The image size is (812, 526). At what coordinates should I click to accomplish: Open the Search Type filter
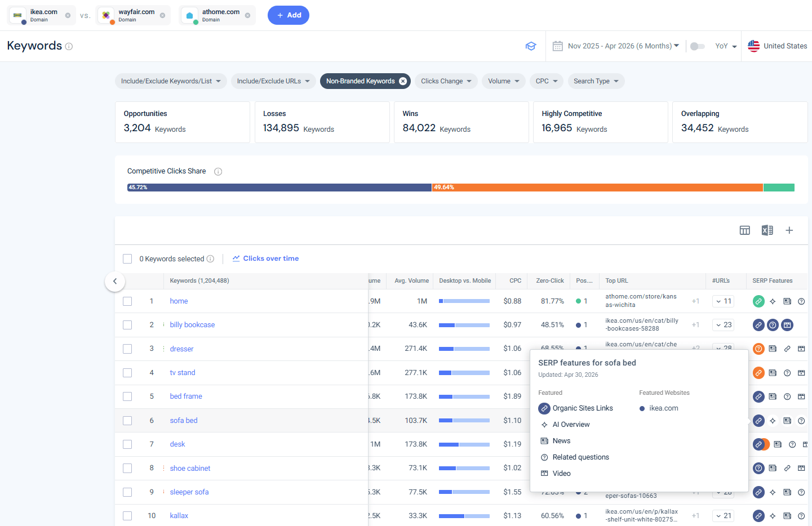pyautogui.click(x=596, y=81)
